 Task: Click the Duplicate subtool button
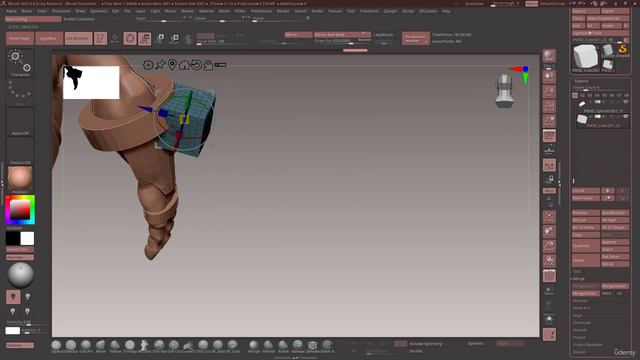coord(586,246)
